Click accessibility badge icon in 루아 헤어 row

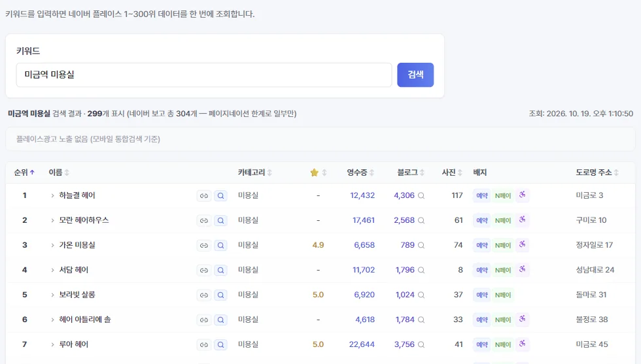522,344
